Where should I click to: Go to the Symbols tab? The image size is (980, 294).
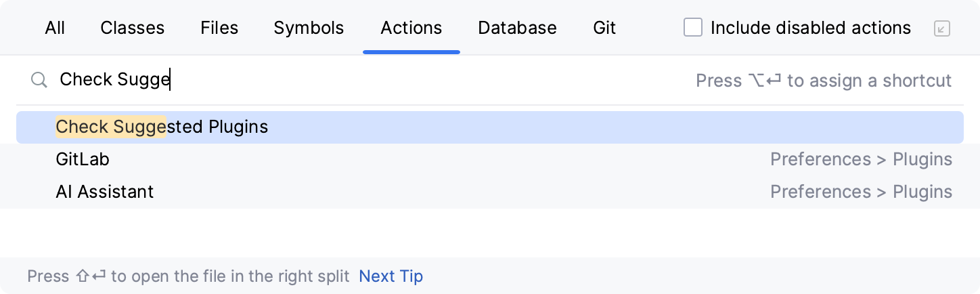pos(309,28)
